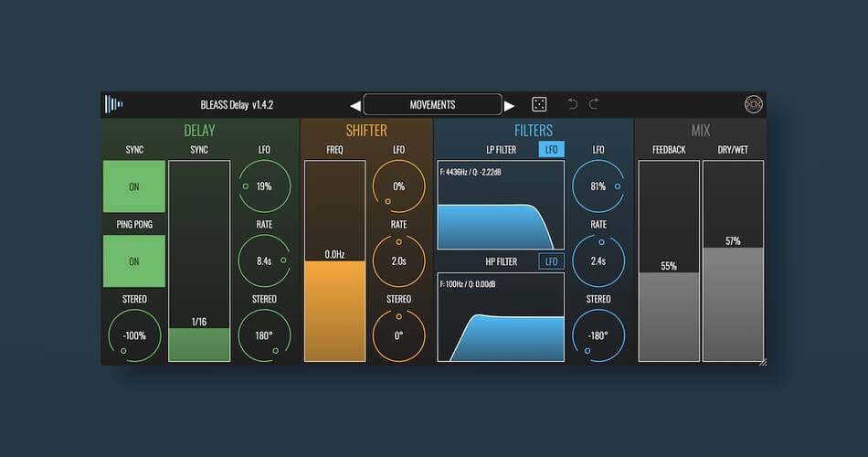Click the delay RATE 8.4s knob
This screenshot has width=868, height=457.
coord(264,260)
